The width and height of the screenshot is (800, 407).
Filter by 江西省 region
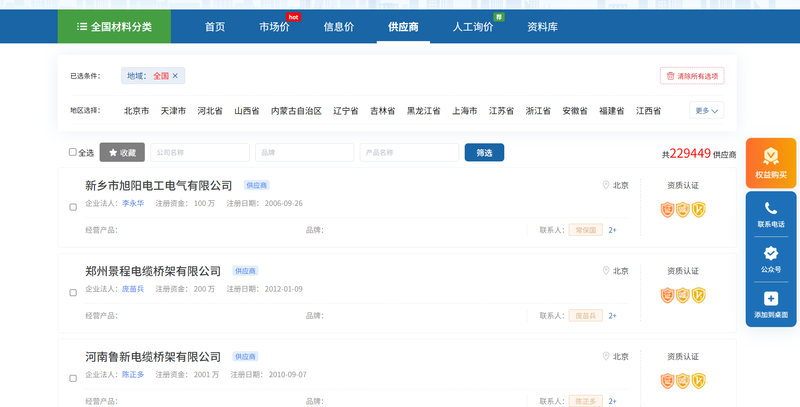pyautogui.click(x=648, y=111)
